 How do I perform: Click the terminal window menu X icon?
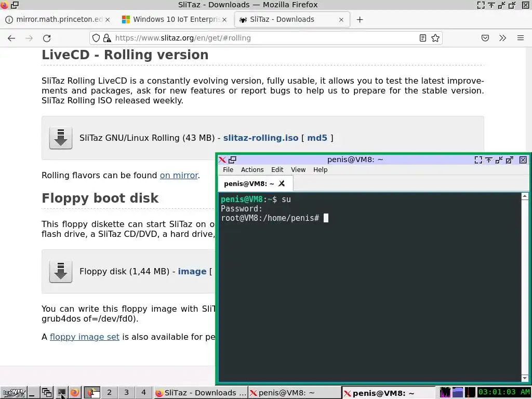[222, 160]
